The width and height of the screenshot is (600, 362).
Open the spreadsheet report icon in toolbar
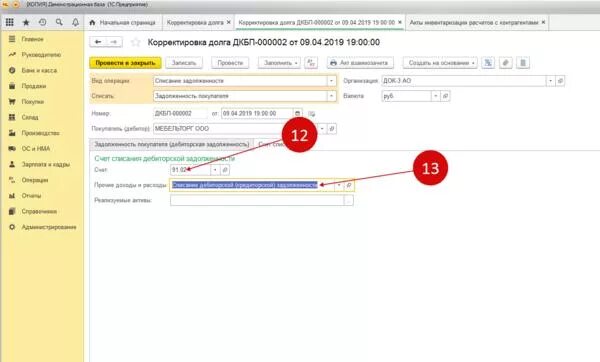[x=488, y=63]
